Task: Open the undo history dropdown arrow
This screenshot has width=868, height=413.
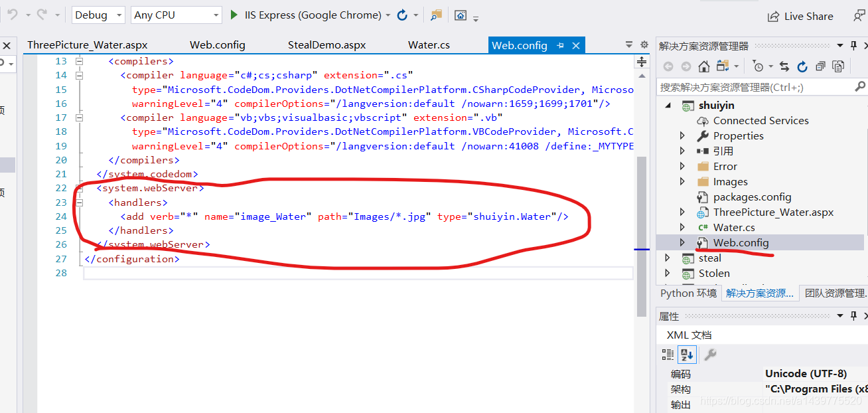Action: 27,15
